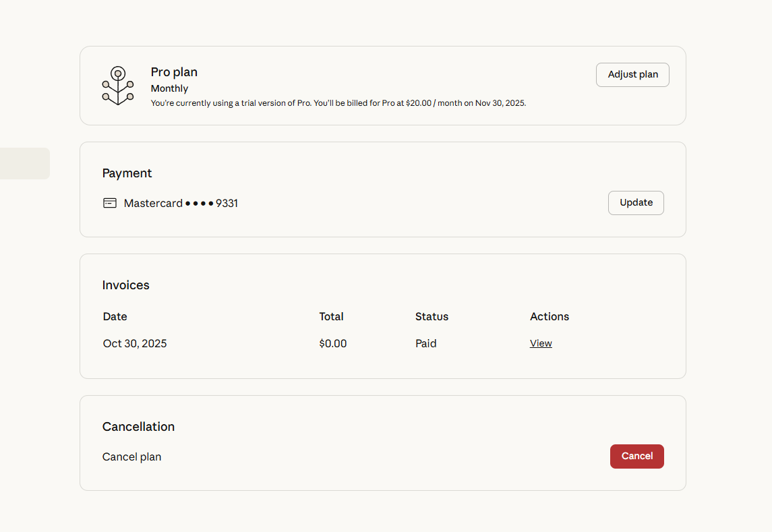Click the Actions column header
Image resolution: width=772 pixels, height=532 pixels.
coord(550,317)
